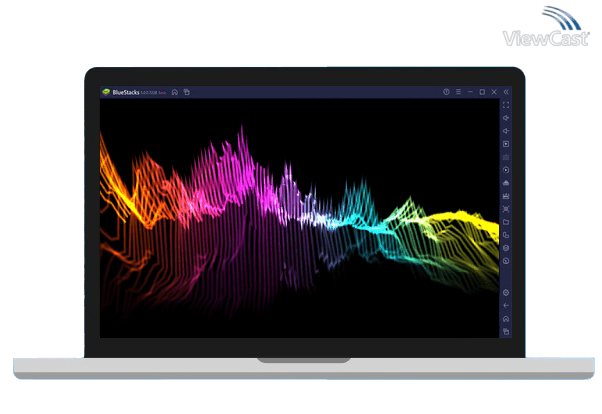Click the corner-bracket screen capture icon

pyautogui.click(x=506, y=209)
